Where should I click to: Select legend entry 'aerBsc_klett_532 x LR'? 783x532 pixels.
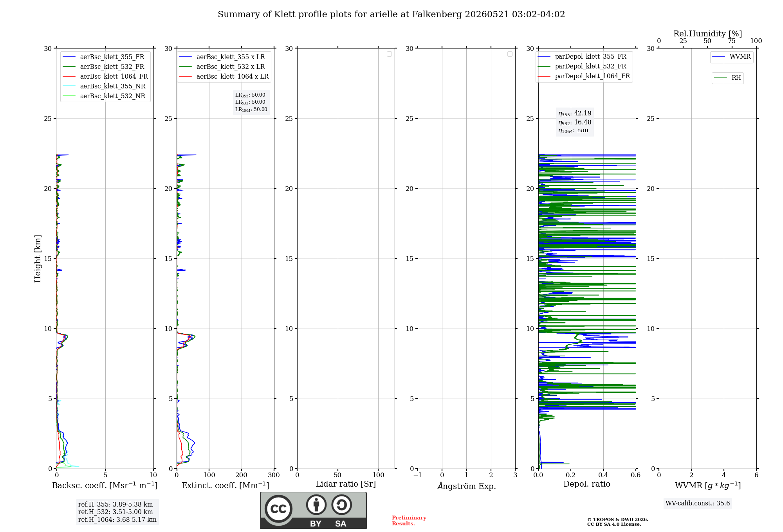(x=224, y=66)
